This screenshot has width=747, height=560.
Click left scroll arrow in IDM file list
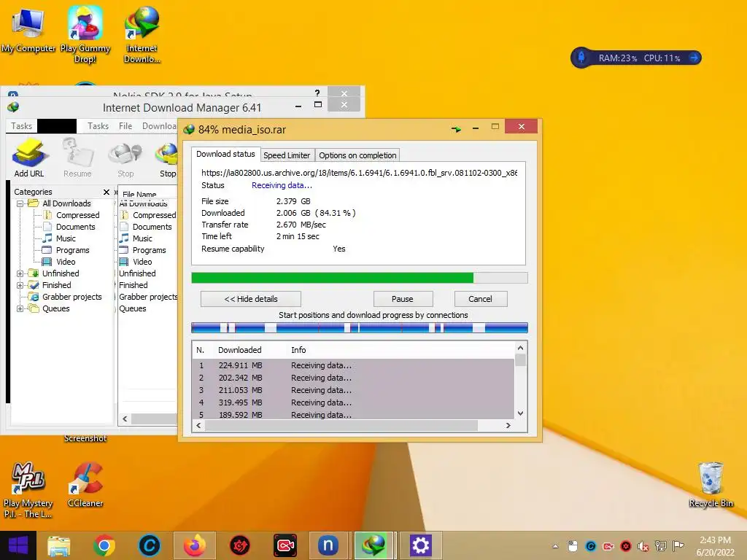click(x=125, y=419)
